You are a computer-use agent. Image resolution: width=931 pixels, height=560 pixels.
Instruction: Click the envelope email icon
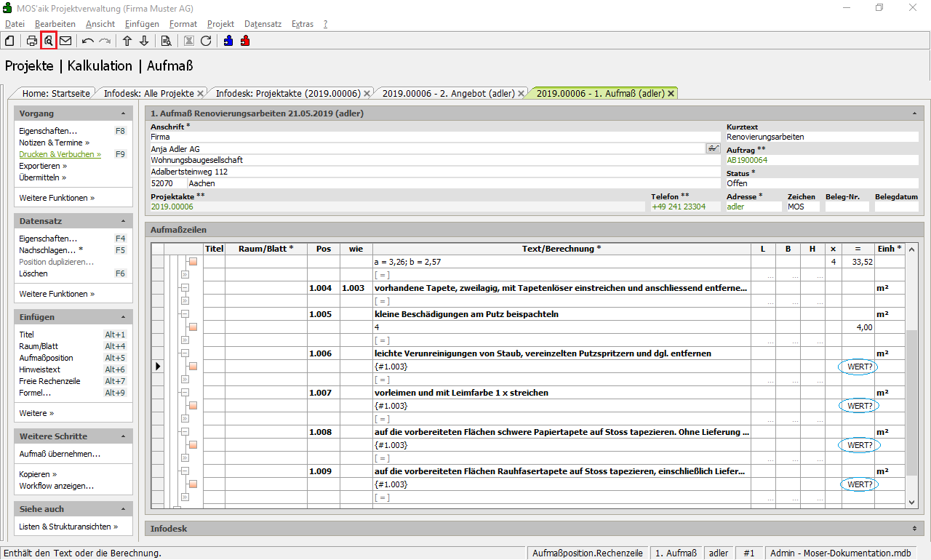pos(65,41)
